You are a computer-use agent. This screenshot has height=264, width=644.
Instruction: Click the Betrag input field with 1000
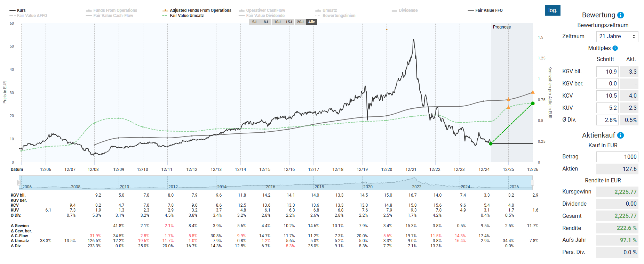tap(617, 157)
